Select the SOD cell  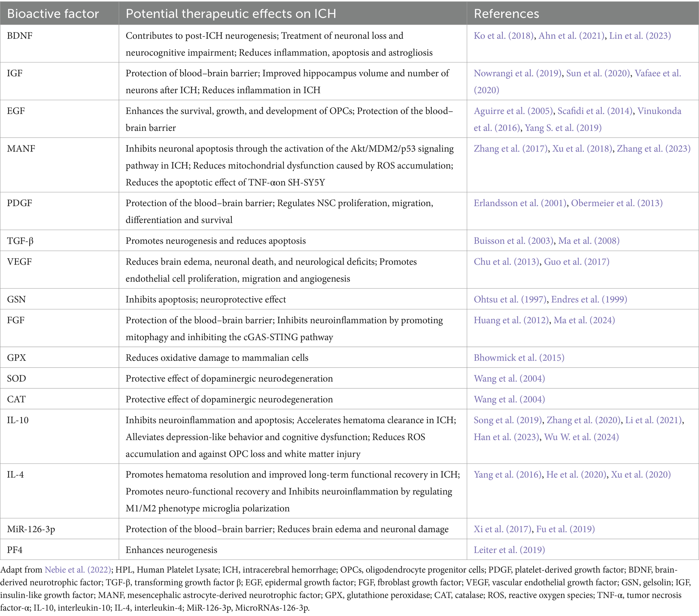pos(60,378)
